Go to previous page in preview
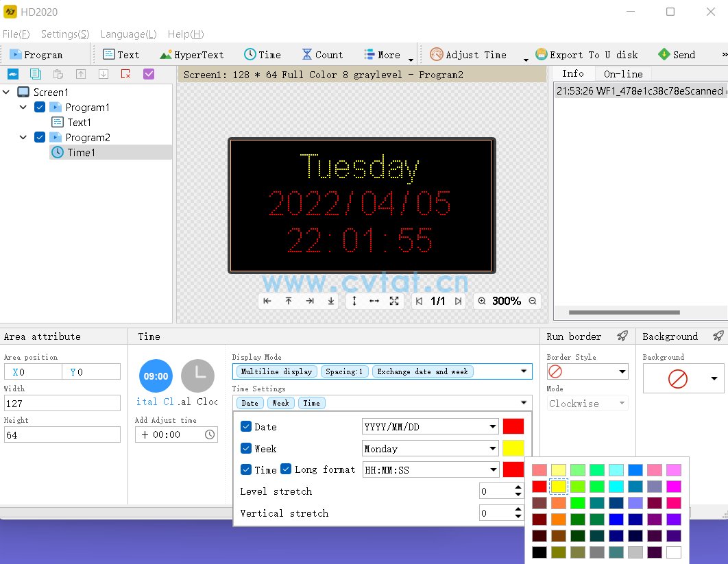Viewport: 728px width, 564px height. (x=419, y=301)
